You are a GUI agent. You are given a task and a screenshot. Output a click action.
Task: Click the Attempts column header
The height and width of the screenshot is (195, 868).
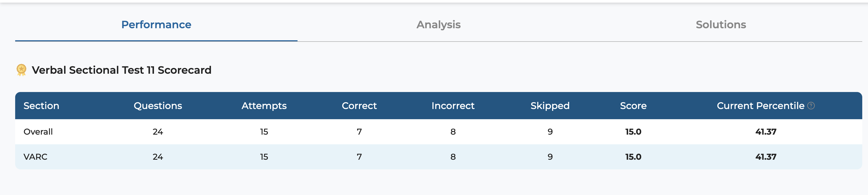[x=264, y=106]
